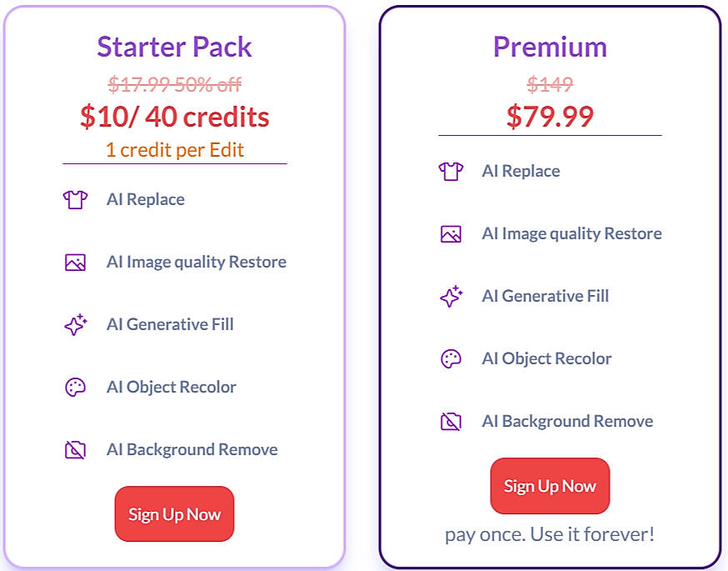Select the AI Image quality Restore icon in Premium
This screenshot has width=728, height=571.
pyautogui.click(x=451, y=233)
